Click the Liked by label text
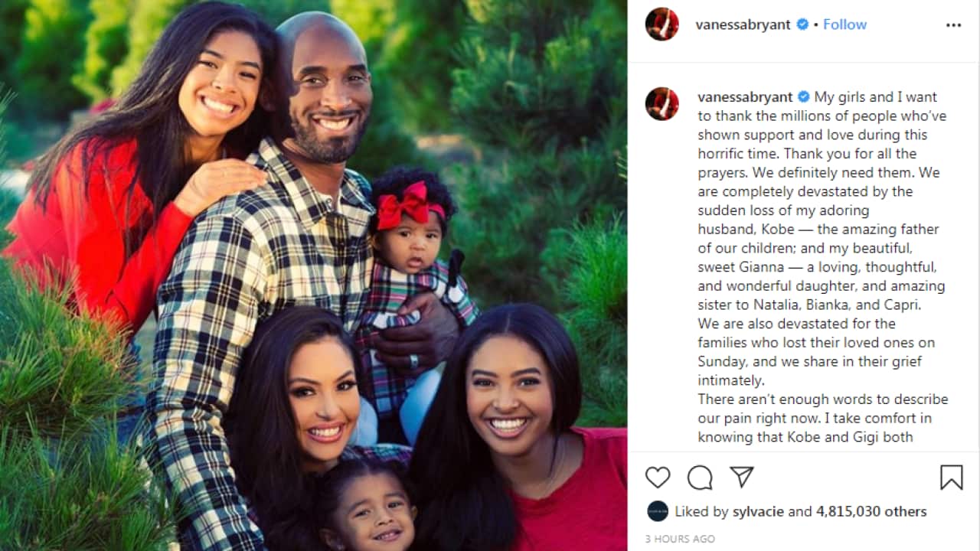The image size is (980, 551). pos(699,511)
